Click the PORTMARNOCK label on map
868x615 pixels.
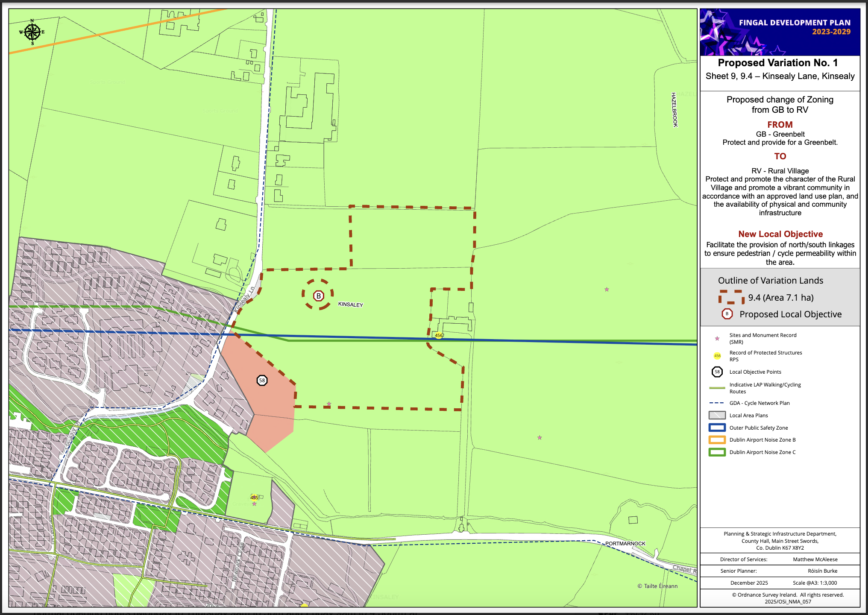click(x=625, y=543)
